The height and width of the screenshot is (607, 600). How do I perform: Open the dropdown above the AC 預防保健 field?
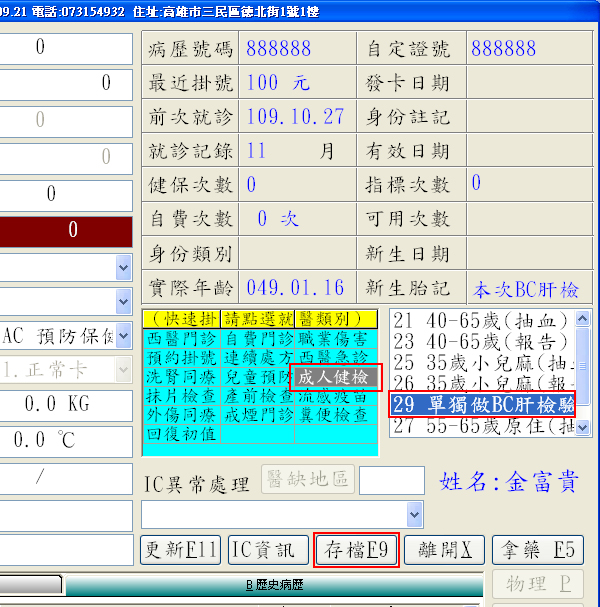(123, 301)
